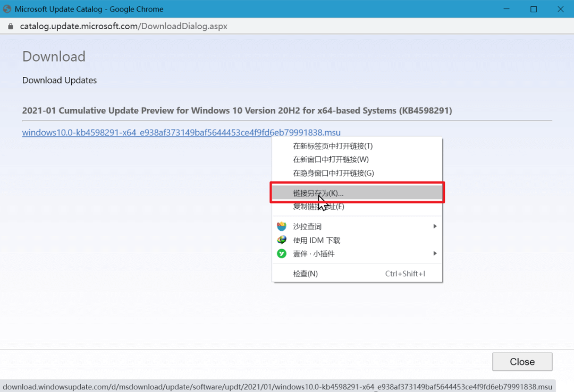Expand the 壹伴 · 小插件 submenu arrow
This screenshot has width=574, height=392.
(x=435, y=254)
